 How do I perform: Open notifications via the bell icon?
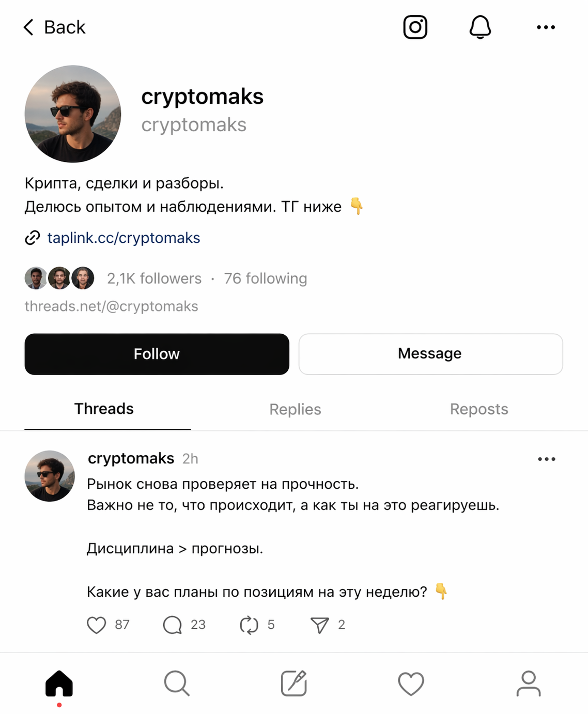point(480,27)
